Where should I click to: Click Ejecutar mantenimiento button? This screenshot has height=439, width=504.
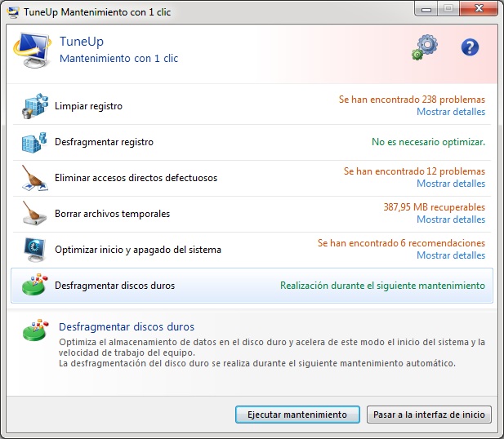click(x=297, y=415)
